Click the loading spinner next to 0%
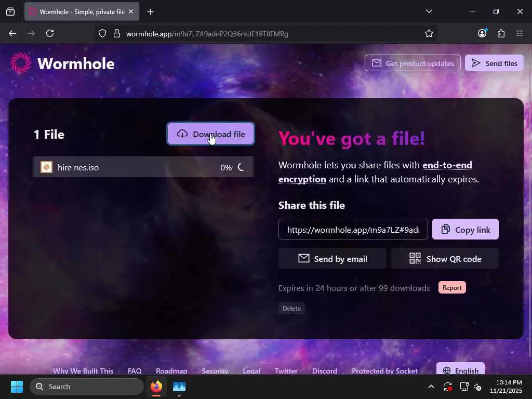This screenshot has width=532, height=399. coord(241,167)
